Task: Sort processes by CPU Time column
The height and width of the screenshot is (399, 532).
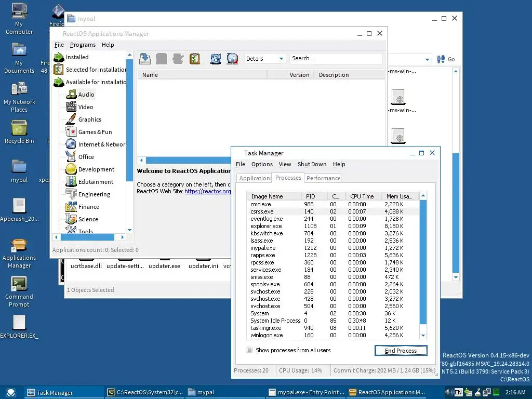Action: click(x=363, y=196)
